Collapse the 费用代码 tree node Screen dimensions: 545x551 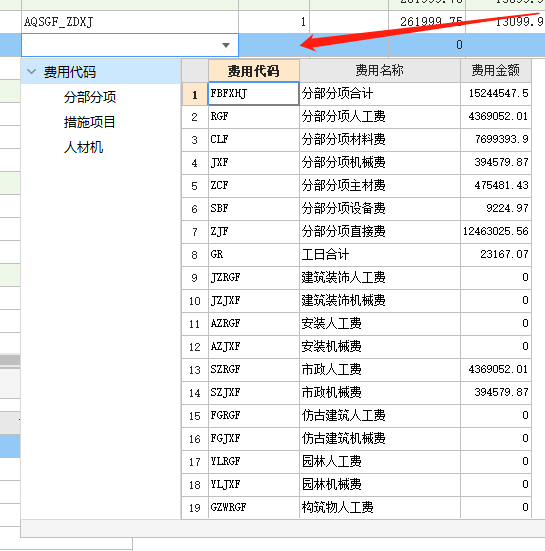pos(32,72)
